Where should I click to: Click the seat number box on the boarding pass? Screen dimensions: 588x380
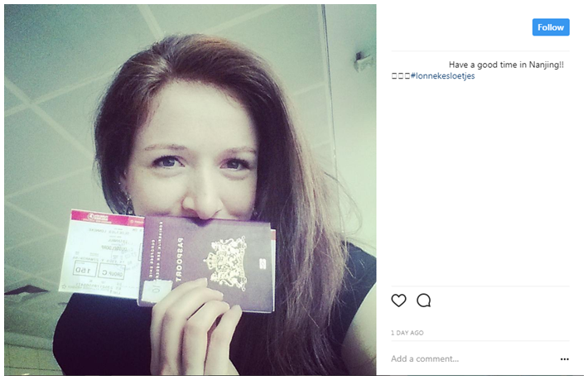[x=84, y=269]
